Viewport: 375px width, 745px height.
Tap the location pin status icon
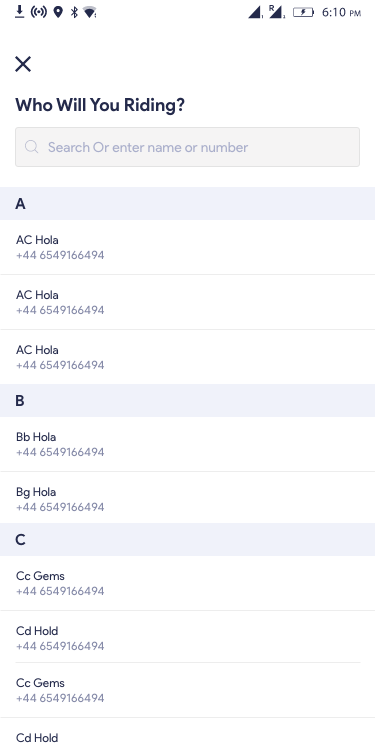click(58, 12)
